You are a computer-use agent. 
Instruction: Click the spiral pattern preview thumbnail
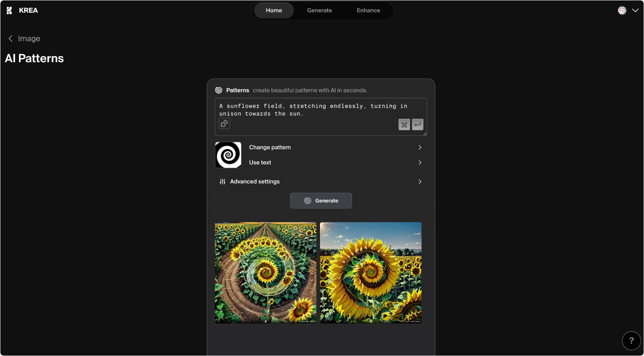point(228,155)
